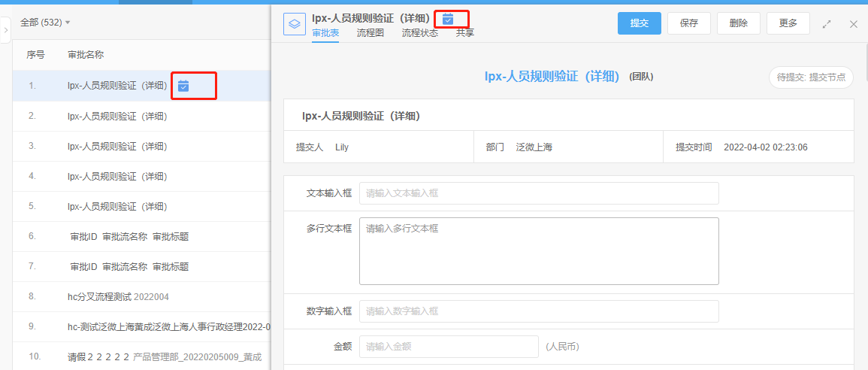This screenshot has height=370, width=868.
Task: Click the 删除 button
Action: coord(738,23)
